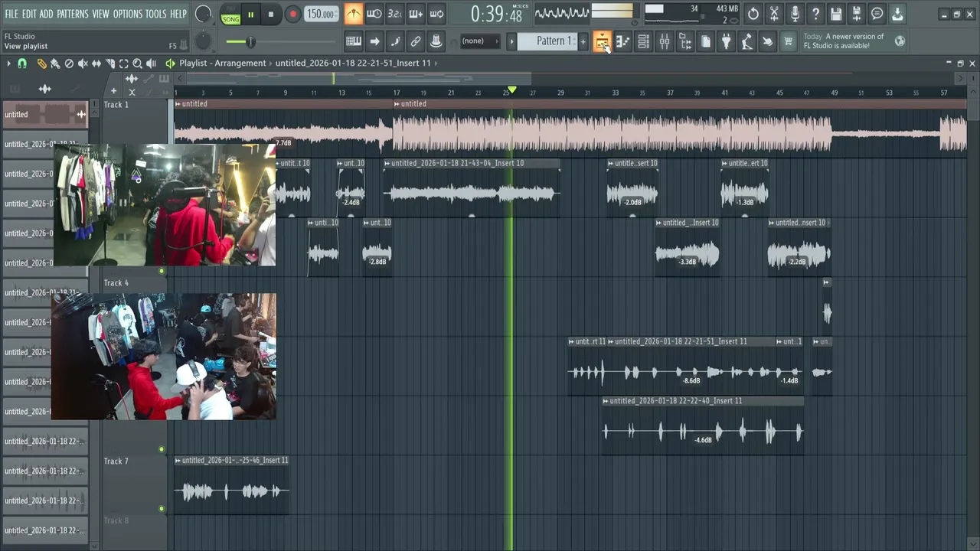The width and height of the screenshot is (980, 551).
Task: Click the red record button
Action: pos(292,15)
